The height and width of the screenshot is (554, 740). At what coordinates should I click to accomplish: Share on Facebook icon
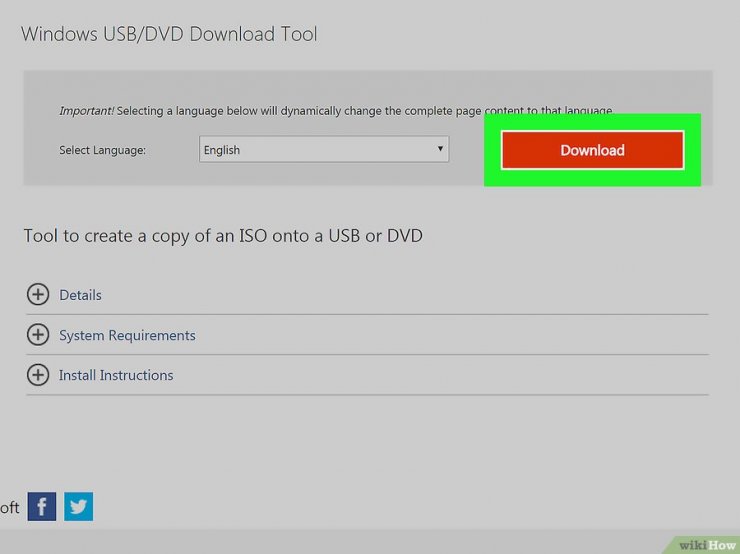click(42, 506)
